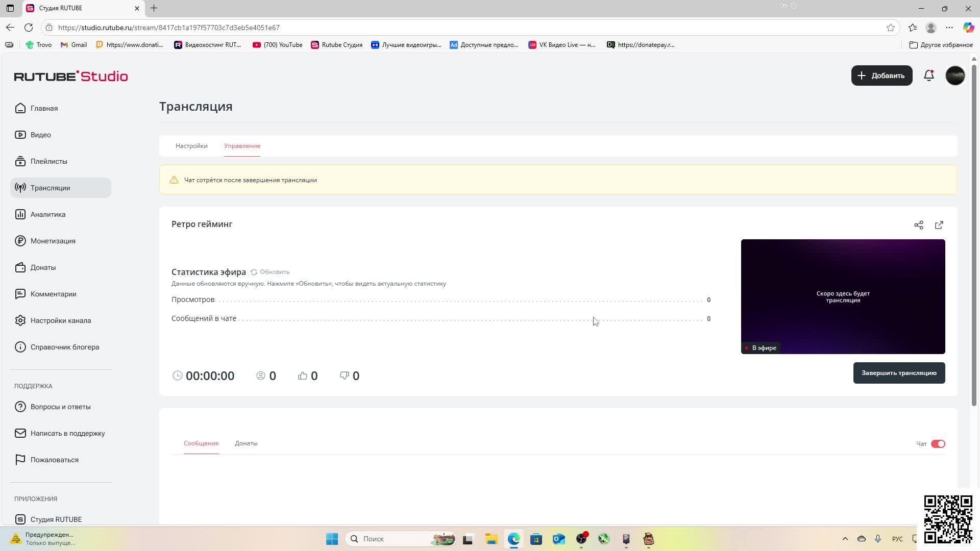Open the notifications bell
The width and height of the screenshot is (980, 551).
(x=929, y=76)
